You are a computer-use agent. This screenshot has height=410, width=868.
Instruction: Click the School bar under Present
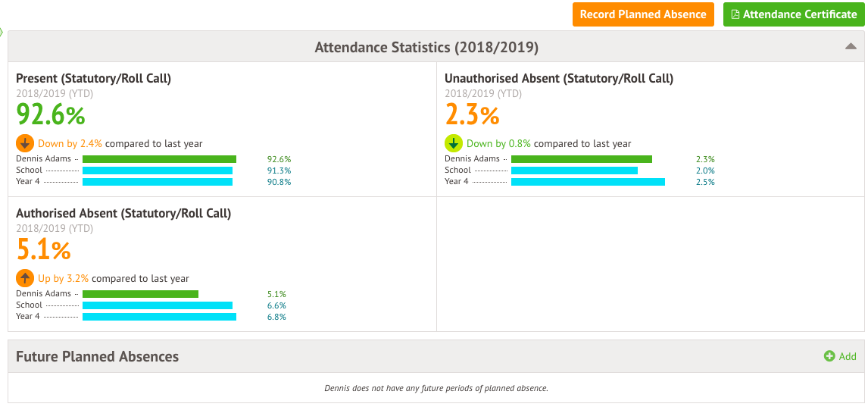pos(158,171)
